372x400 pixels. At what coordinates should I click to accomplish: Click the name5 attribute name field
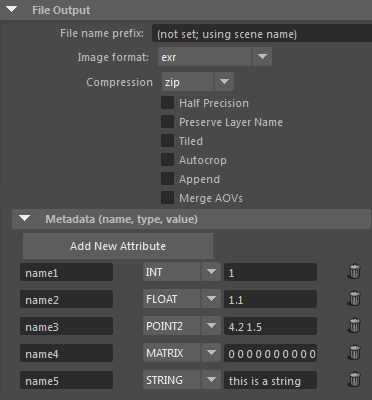(x=66, y=380)
